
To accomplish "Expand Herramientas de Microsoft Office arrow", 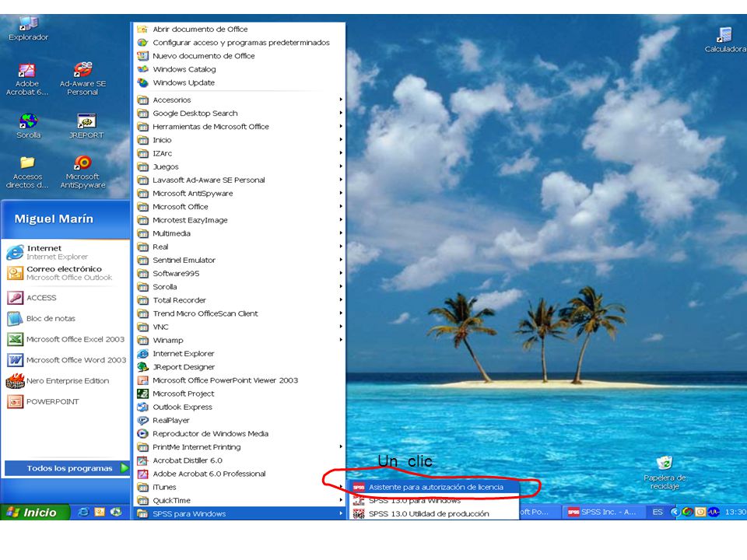I will pyautogui.click(x=341, y=126).
